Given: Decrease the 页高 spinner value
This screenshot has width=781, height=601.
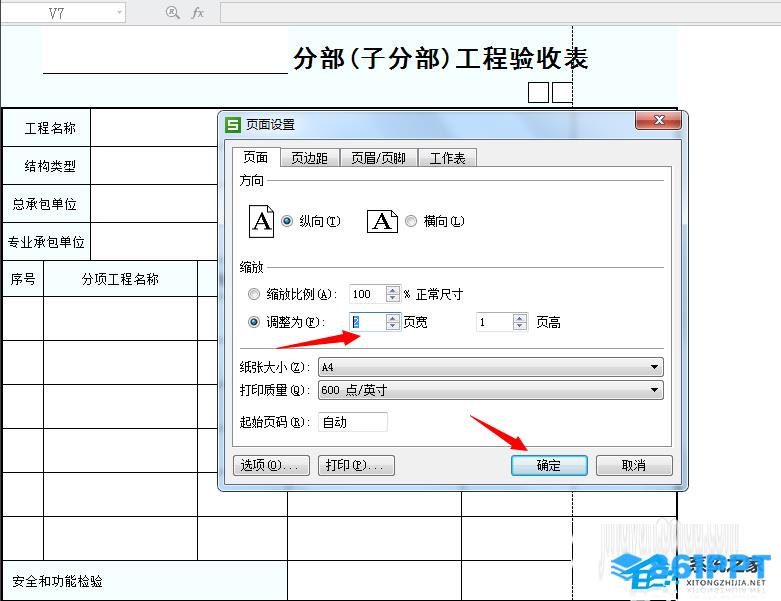Looking at the screenshot, I should [520, 326].
